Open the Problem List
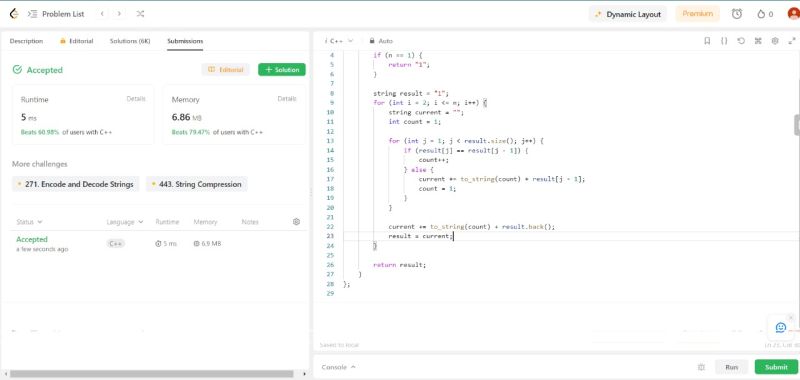The height and width of the screenshot is (380, 800). tap(57, 14)
